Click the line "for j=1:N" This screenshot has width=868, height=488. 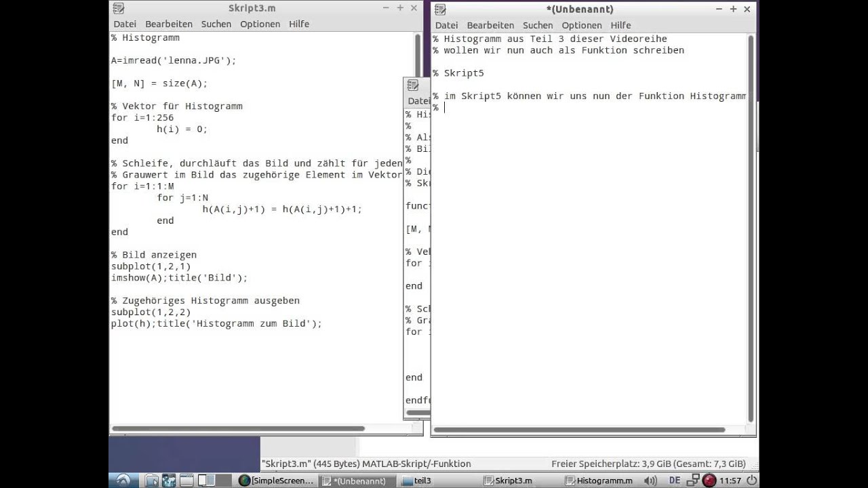(x=182, y=198)
